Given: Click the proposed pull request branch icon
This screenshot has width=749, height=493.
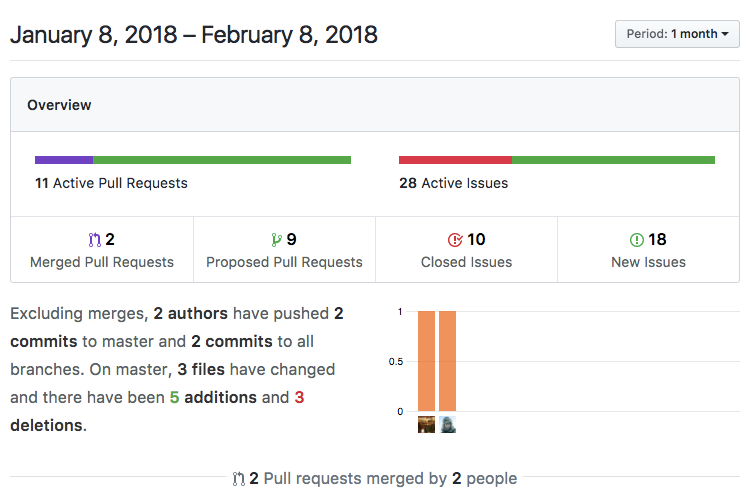Looking at the screenshot, I should [277, 240].
